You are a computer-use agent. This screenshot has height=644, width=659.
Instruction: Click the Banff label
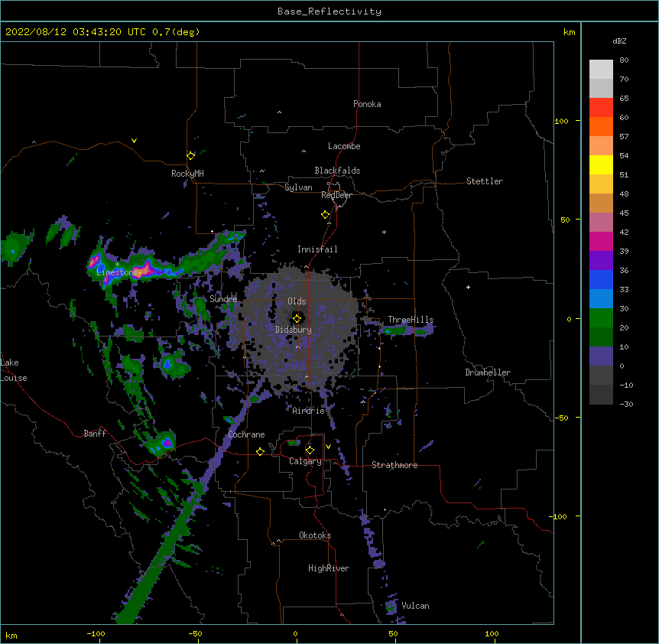point(95,434)
